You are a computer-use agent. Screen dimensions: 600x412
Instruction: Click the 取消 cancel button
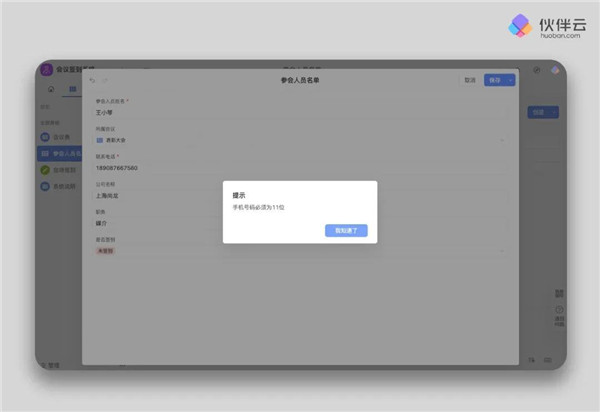[x=469, y=80]
